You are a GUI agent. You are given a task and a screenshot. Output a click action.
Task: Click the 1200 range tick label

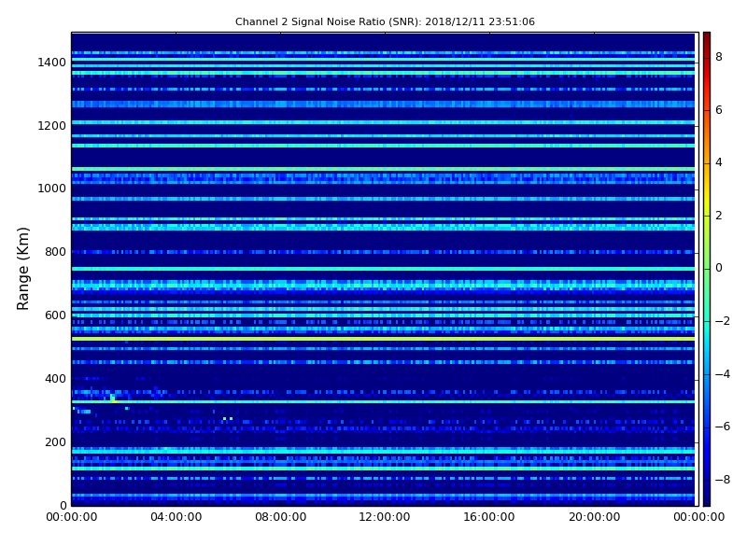[x=52, y=126]
